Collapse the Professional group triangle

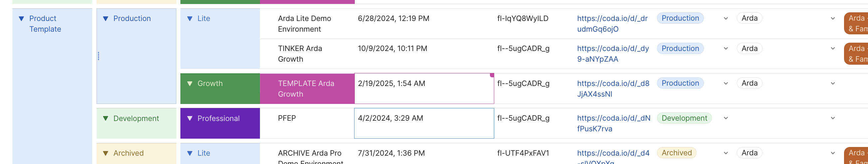[x=190, y=118]
